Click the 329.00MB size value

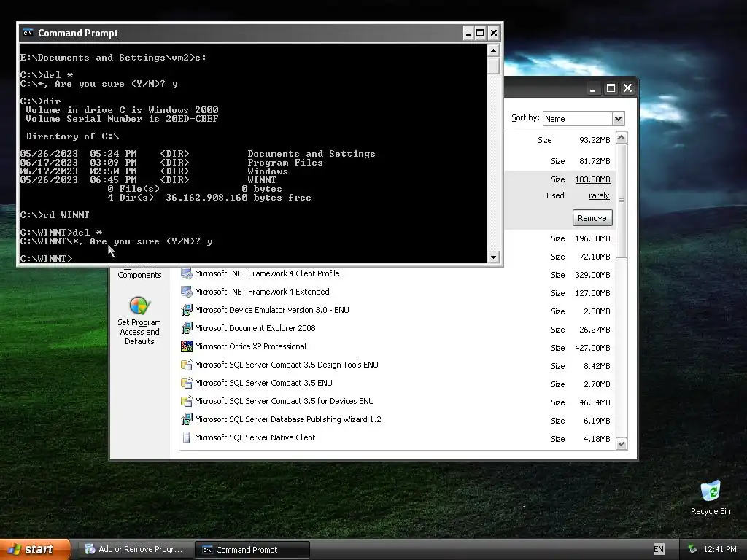(592, 275)
